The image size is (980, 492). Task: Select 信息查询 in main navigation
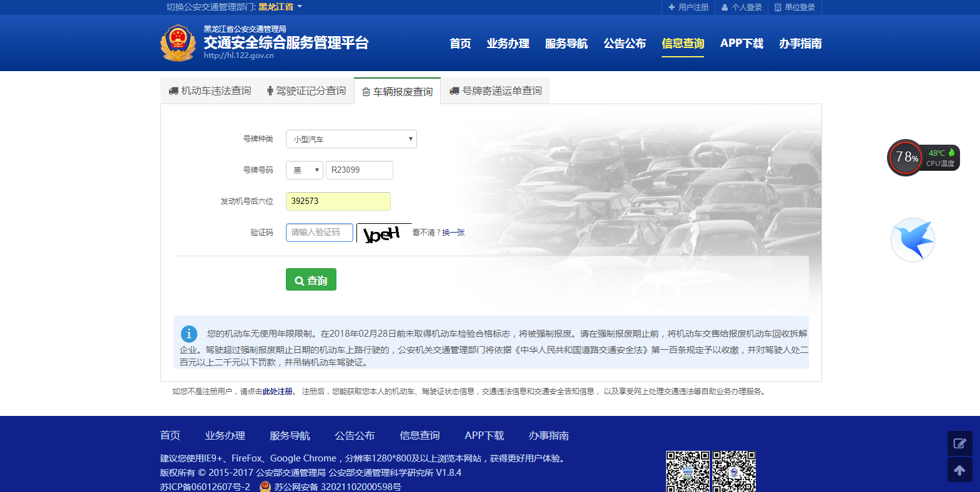683,44
